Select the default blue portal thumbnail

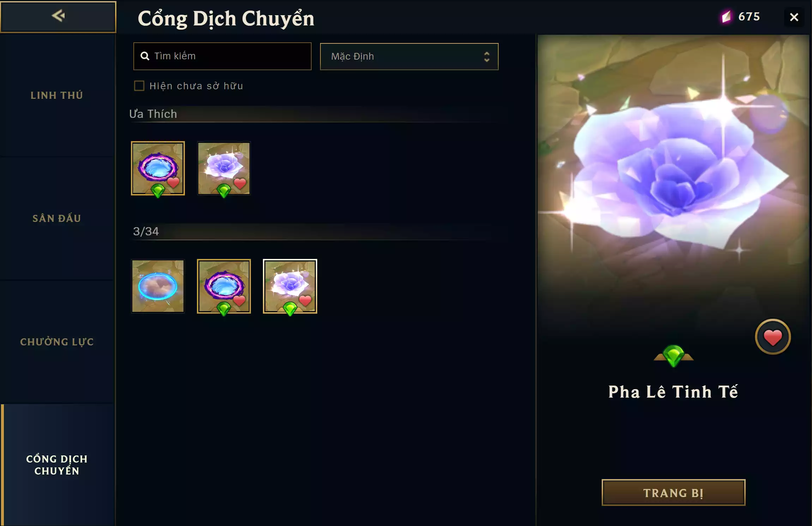pos(158,286)
